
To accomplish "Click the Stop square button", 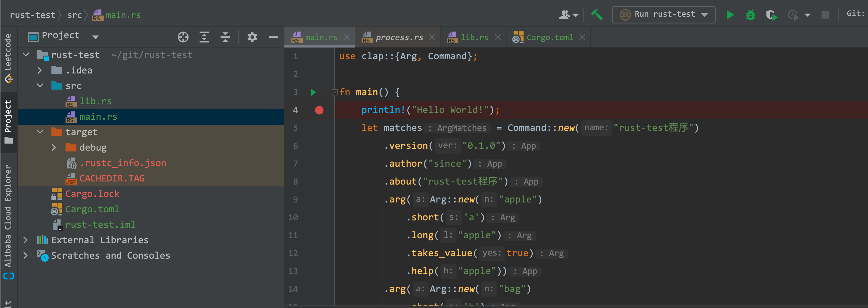I will [825, 15].
